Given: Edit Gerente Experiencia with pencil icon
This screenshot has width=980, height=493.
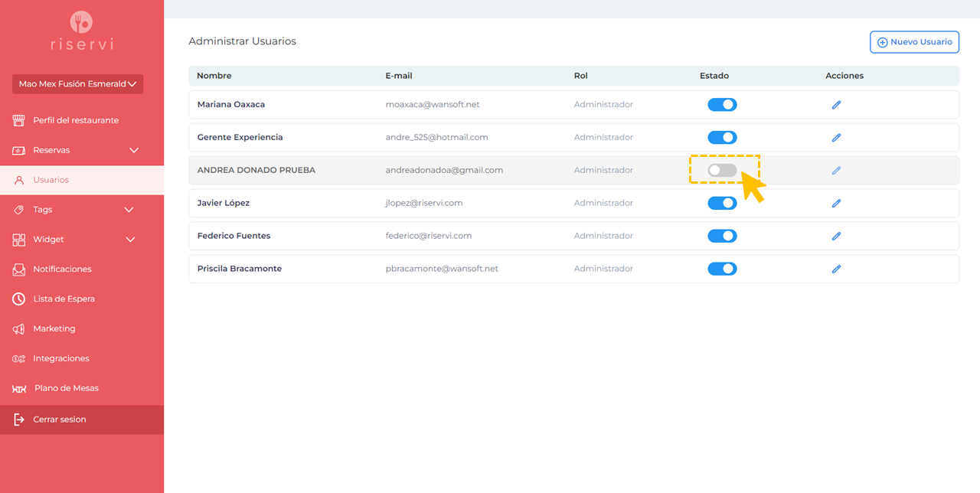Looking at the screenshot, I should [x=836, y=138].
